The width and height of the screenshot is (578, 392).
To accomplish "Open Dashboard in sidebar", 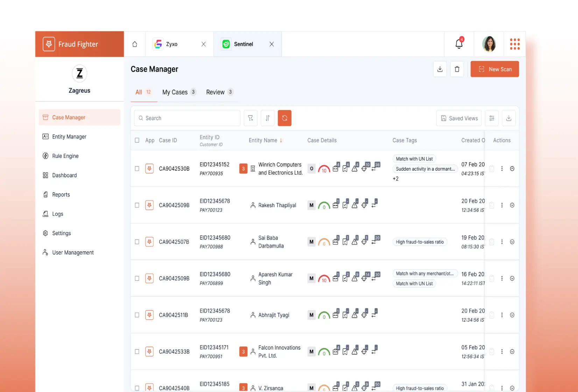I will coord(79,175).
